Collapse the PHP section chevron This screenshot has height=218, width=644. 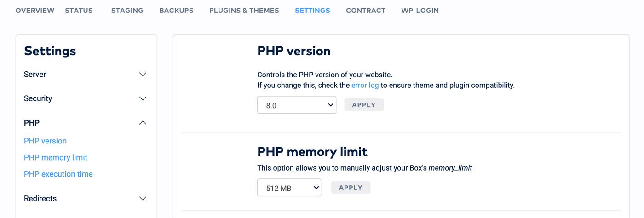coord(143,123)
